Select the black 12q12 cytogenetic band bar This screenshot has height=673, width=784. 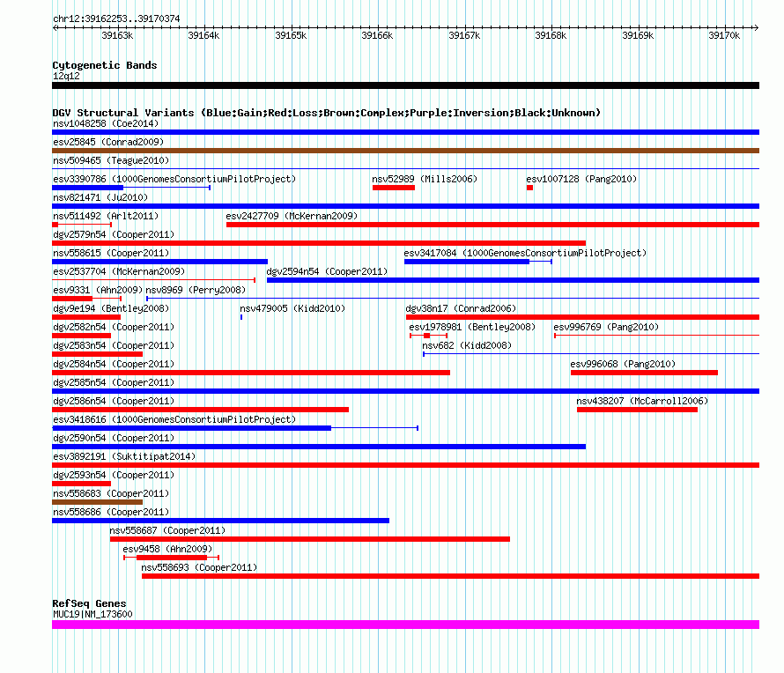pos(405,85)
